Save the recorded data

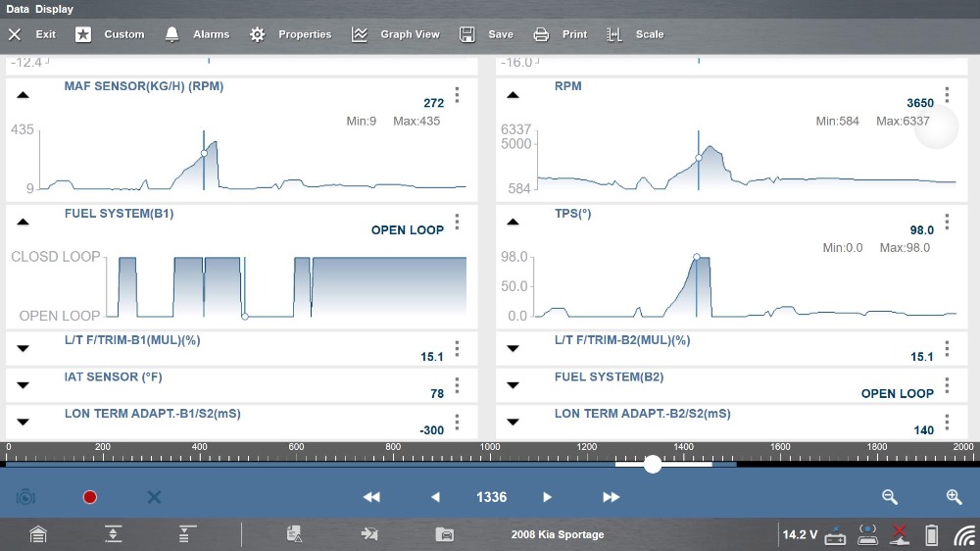click(487, 34)
